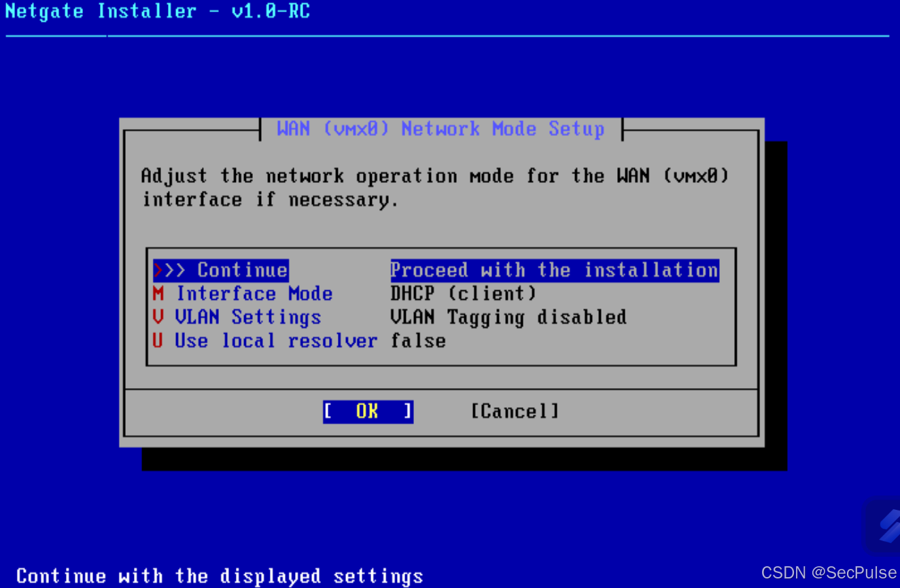The width and height of the screenshot is (900, 588).
Task: Click the WAN (vmx0) Network Mode Setup title
Action: click(x=441, y=128)
